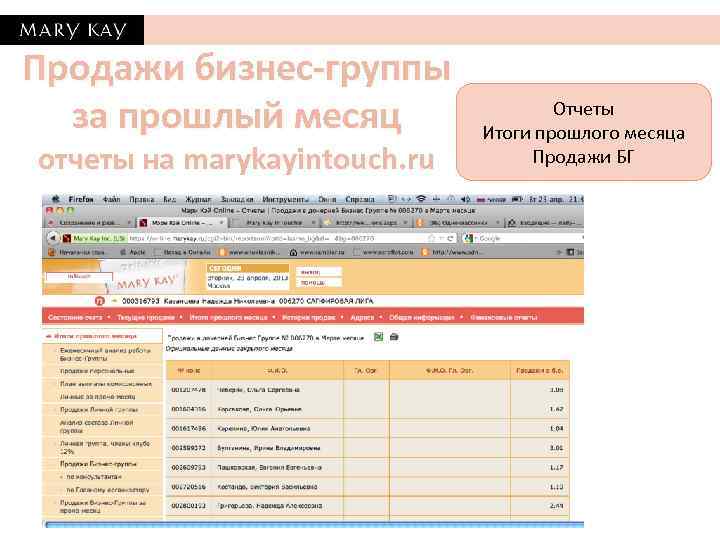
Task: Click the sales value in row 002609753
Action: pyautogui.click(x=557, y=467)
